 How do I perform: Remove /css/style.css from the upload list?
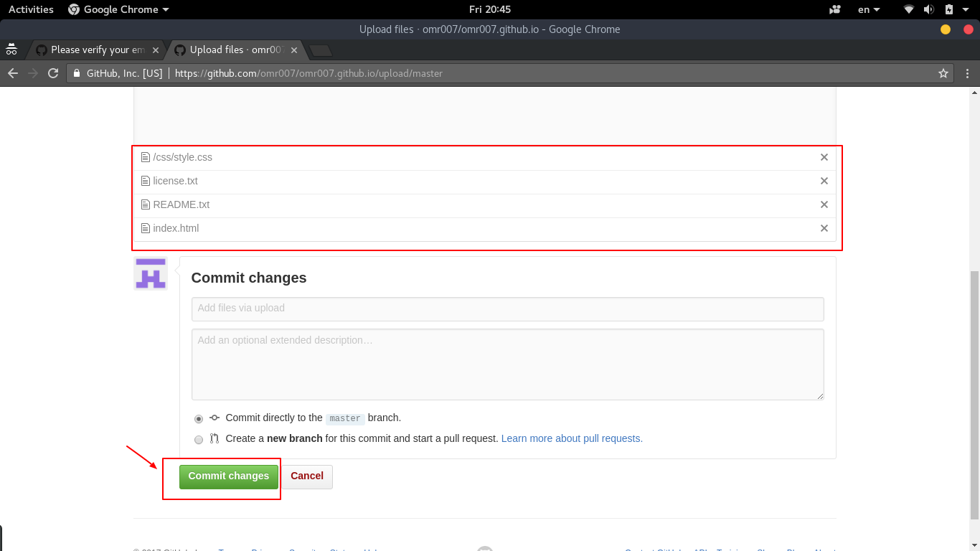tap(824, 157)
